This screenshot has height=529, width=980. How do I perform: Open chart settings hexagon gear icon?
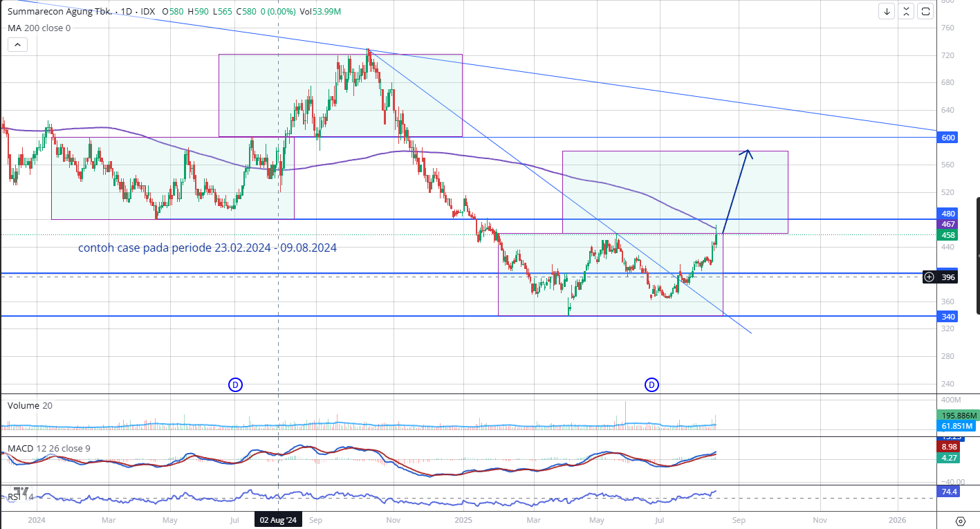[x=960, y=521]
